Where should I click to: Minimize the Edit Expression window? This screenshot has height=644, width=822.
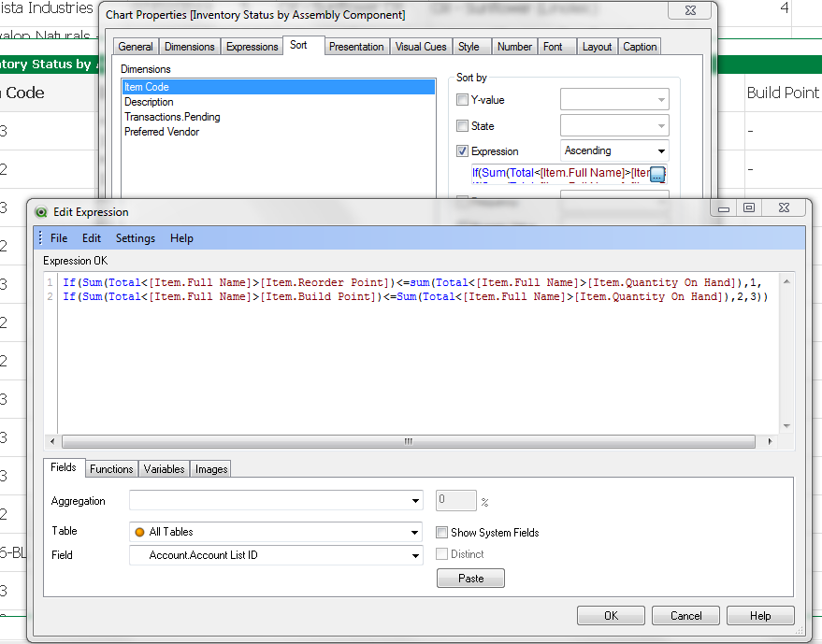point(724,208)
